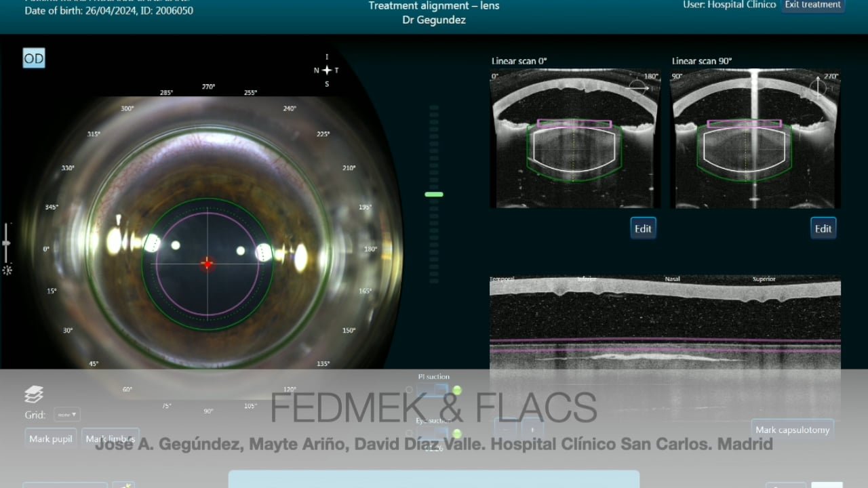Screen dimensions: 868x488
Task: Exit treatment using the top-right button
Action: coord(812,5)
